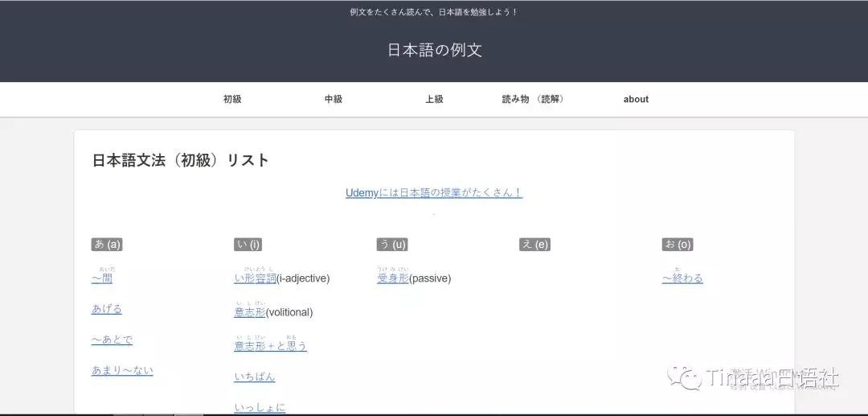Click the い形容詞 (i-adjective) link
This screenshot has height=416, width=868.
[255, 278]
